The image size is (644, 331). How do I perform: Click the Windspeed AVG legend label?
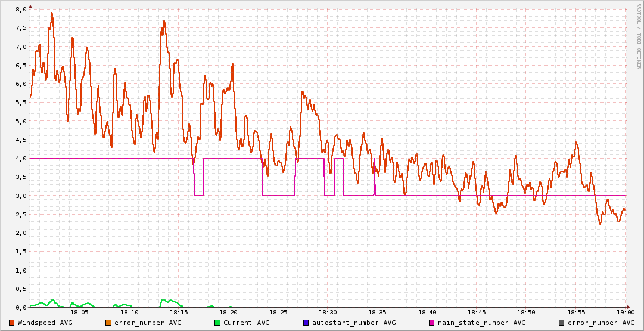(45, 323)
